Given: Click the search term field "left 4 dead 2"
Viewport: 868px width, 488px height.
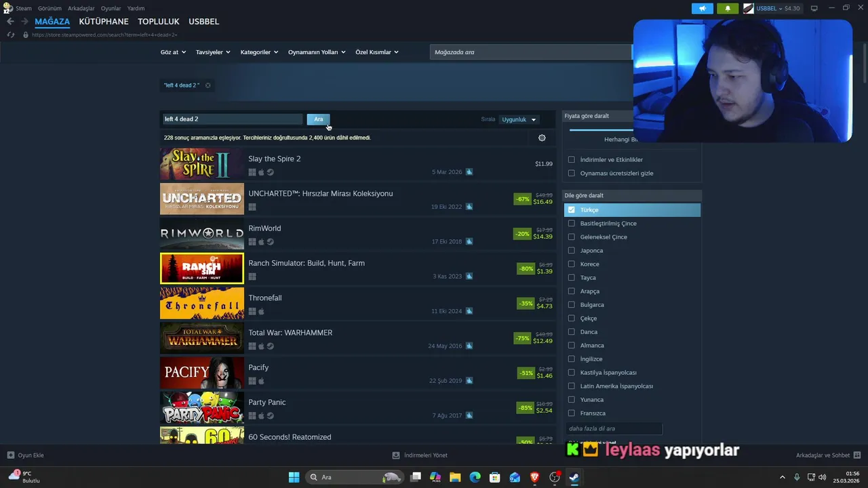Looking at the screenshot, I should (232, 119).
